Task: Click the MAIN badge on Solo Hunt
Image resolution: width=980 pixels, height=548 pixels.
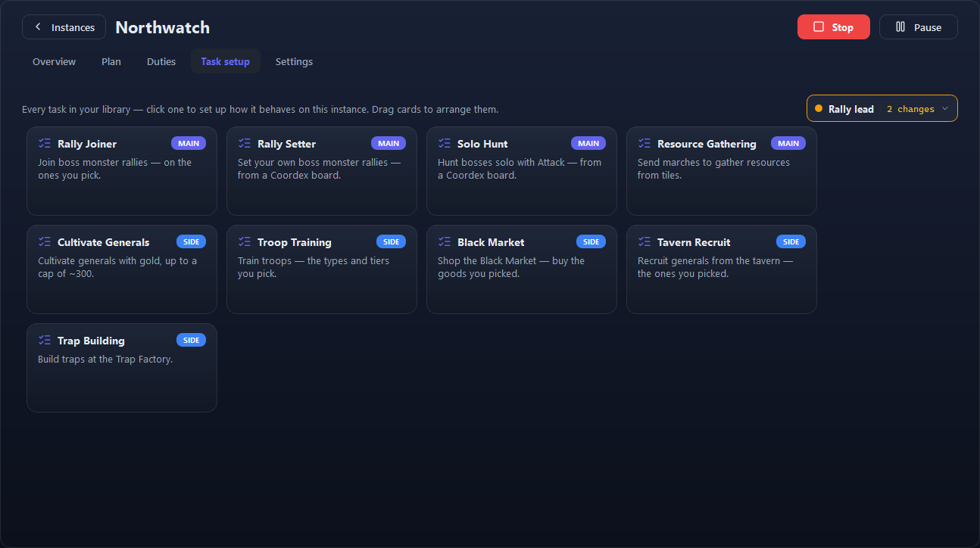Action: point(588,143)
